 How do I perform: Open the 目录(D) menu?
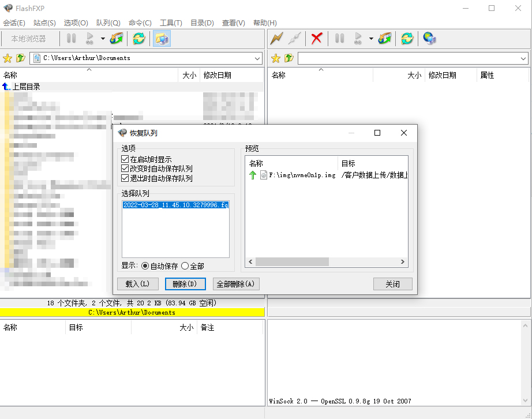coord(202,23)
